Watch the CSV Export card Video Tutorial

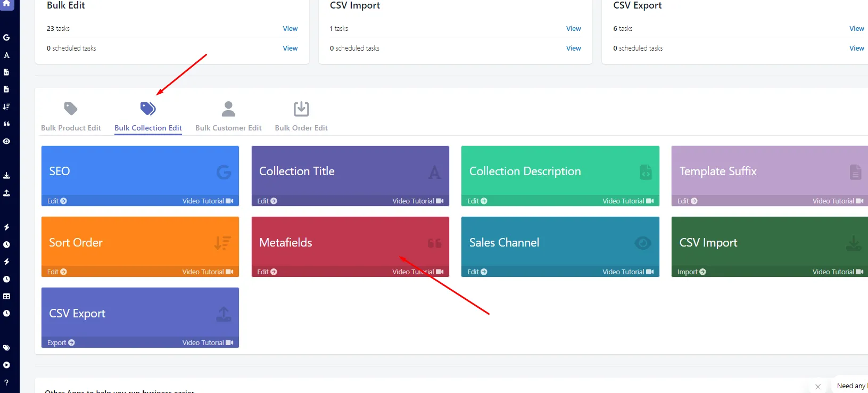[x=208, y=342]
